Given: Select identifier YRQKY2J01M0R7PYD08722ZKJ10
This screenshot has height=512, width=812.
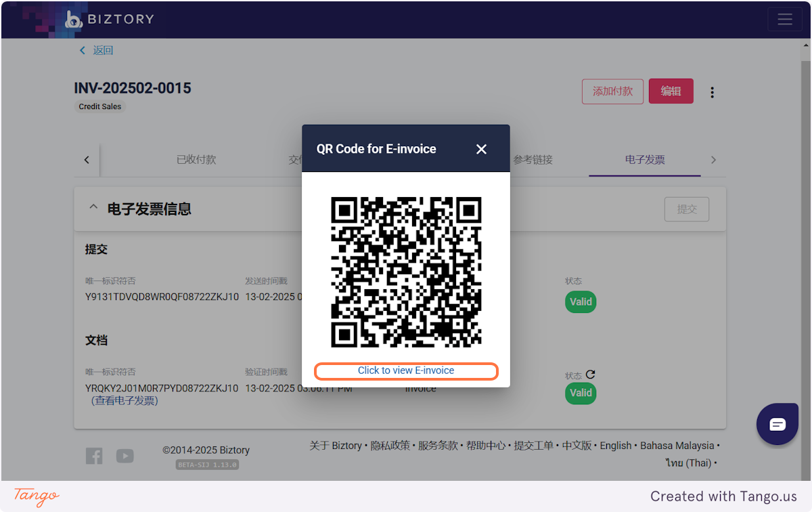Looking at the screenshot, I should [x=162, y=388].
